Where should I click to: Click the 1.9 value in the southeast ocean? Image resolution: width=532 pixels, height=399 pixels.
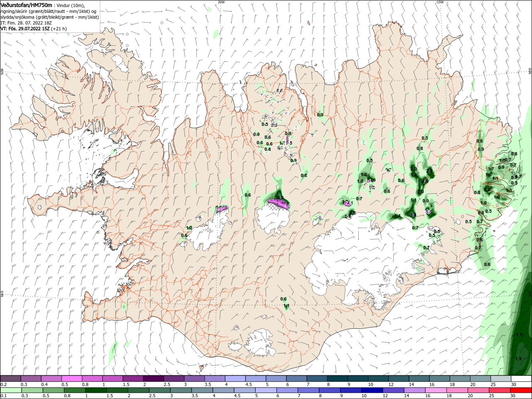tap(518, 359)
